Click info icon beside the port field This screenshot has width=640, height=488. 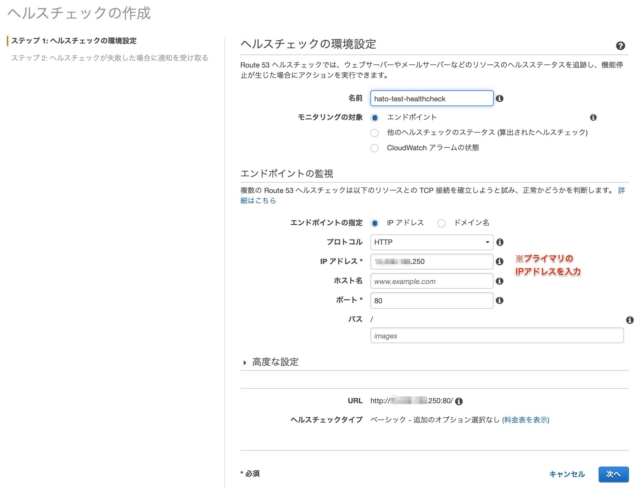[x=499, y=300]
